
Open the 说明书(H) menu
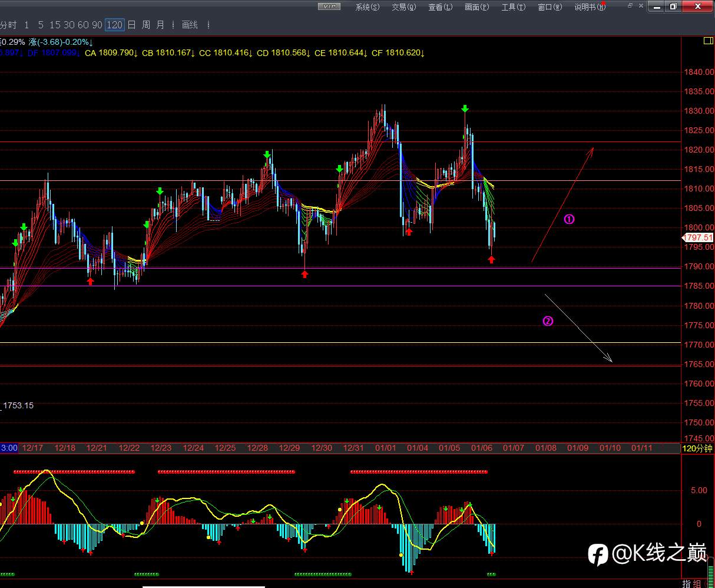[x=590, y=7]
